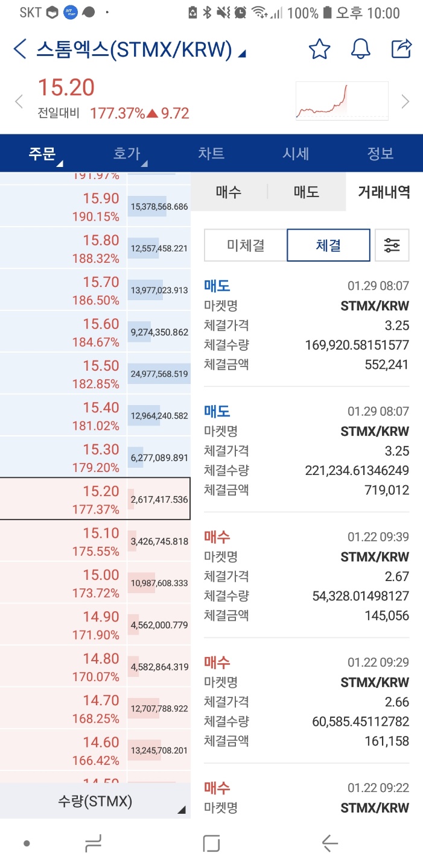This screenshot has width=423, height=868.
Task: Tap volume 24,977,568.519 bar
Action: [159, 374]
